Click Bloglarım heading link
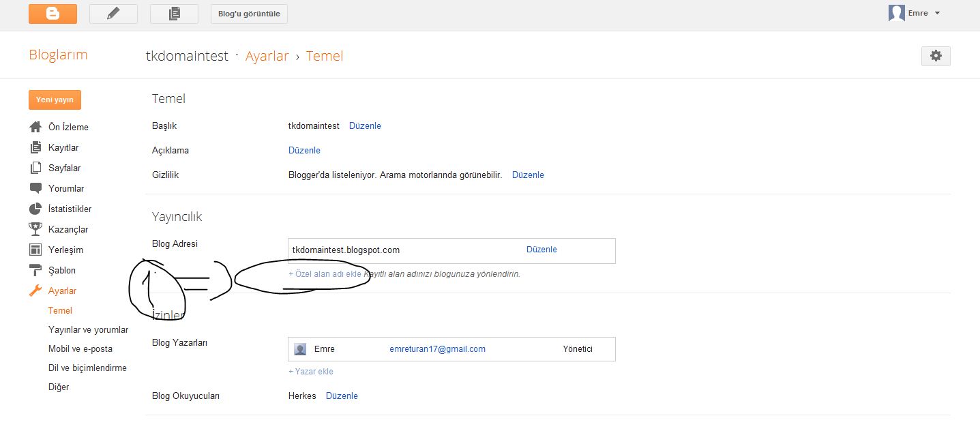 (x=58, y=55)
